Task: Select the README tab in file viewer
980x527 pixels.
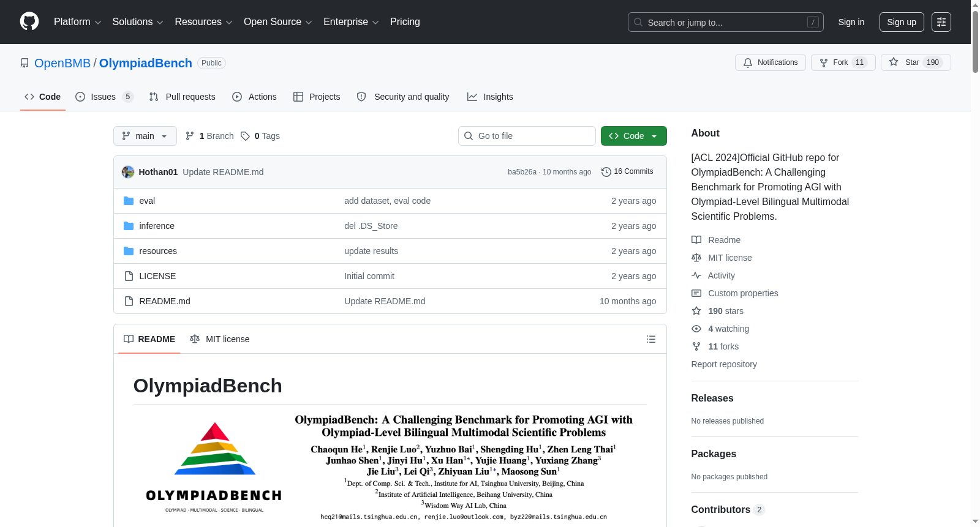Action: (149, 339)
